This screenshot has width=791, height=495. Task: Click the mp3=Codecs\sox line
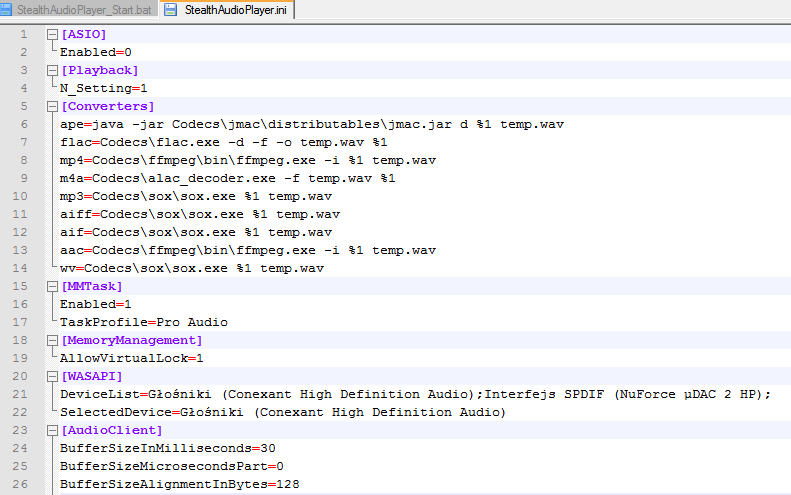pyautogui.click(x=196, y=197)
